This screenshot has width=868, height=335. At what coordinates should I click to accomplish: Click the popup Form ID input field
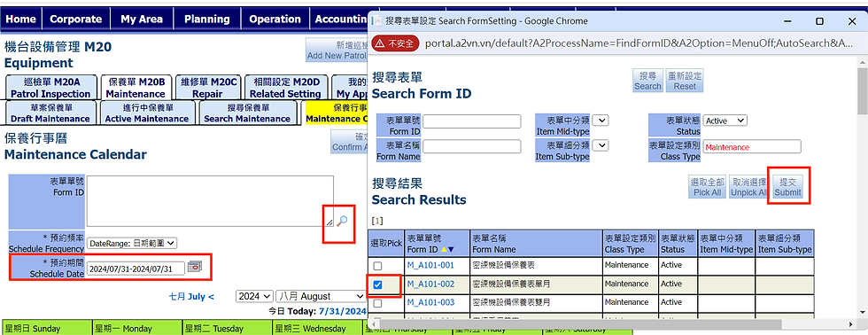coord(471,121)
